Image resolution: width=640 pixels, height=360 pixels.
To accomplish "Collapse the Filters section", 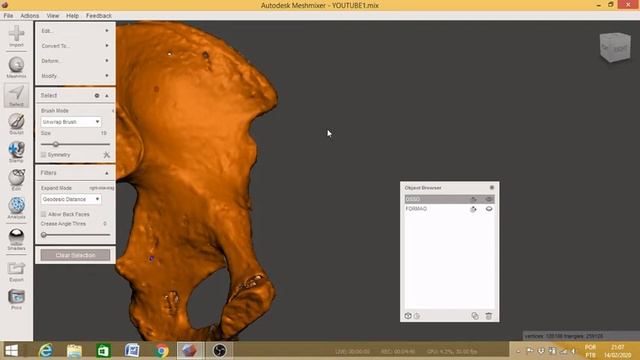I will pyautogui.click(x=107, y=173).
